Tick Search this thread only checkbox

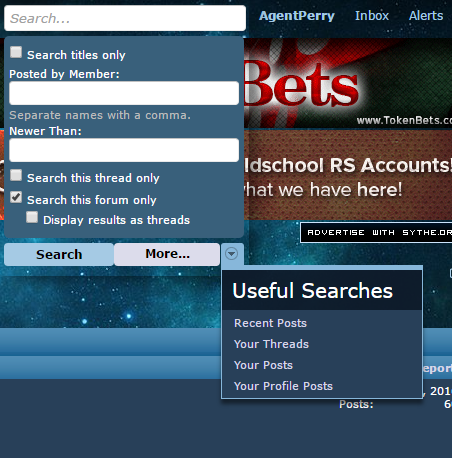click(16, 175)
